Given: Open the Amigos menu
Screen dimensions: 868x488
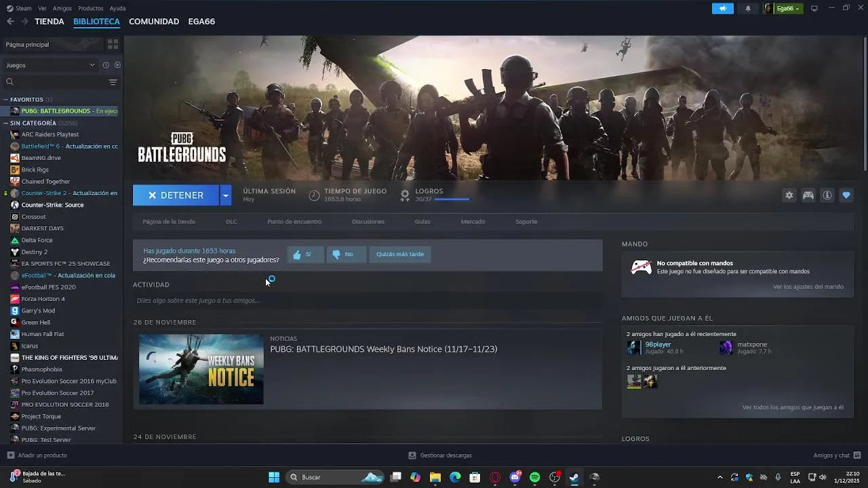Looking at the screenshot, I should 62,8.
